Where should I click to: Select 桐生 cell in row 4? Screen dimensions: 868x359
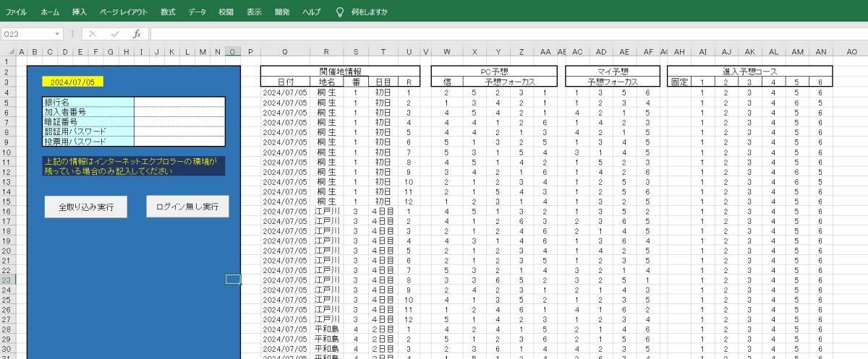click(326, 92)
